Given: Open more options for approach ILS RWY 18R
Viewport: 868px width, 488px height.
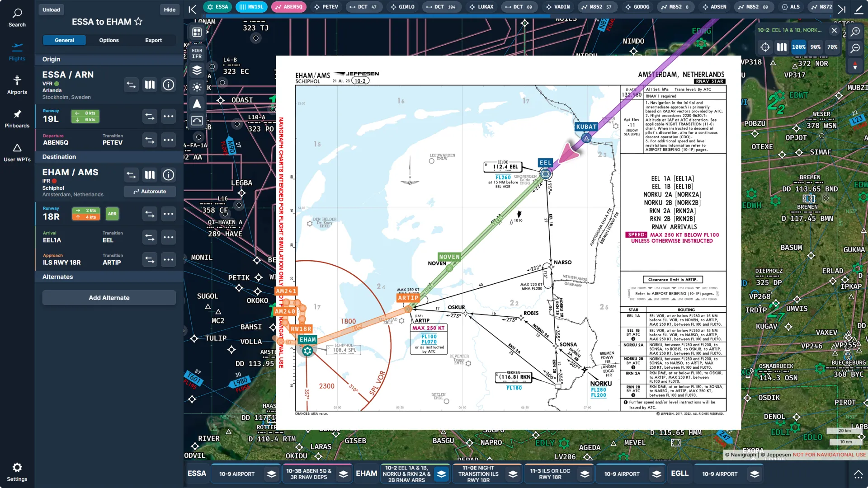Looking at the screenshot, I should [x=168, y=259].
